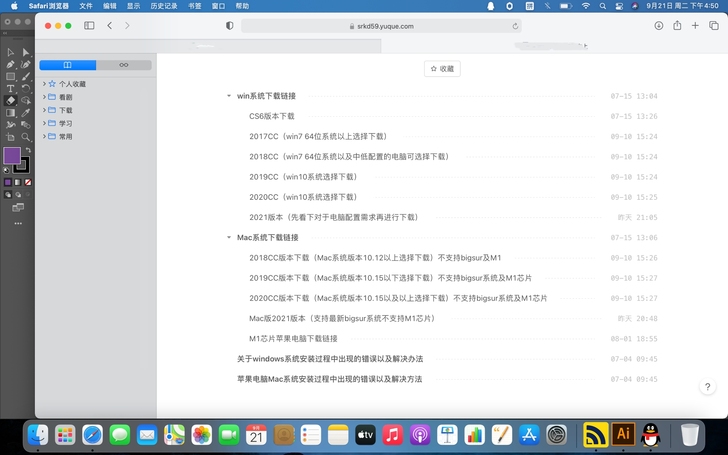Open the Share button in Safari
This screenshot has height=455, width=728.
point(677,26)
